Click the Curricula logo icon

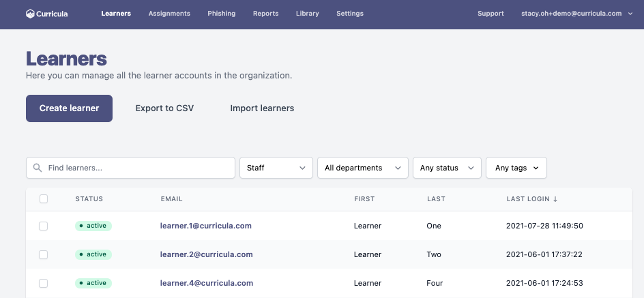coord(30,14)
